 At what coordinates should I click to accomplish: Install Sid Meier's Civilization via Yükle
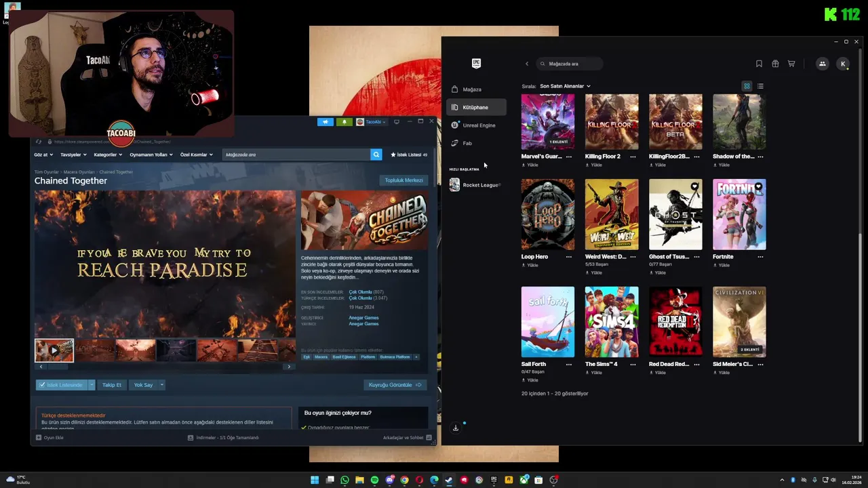[x=721, y=372]
